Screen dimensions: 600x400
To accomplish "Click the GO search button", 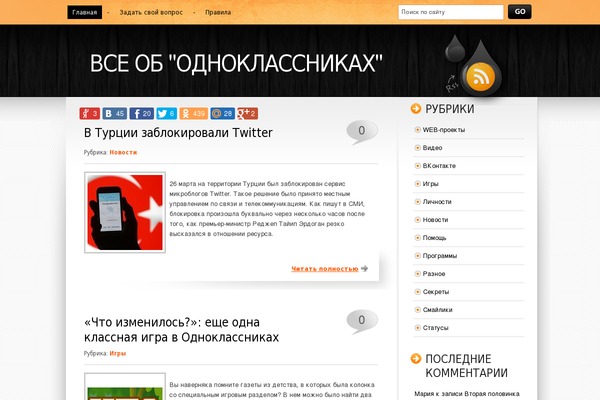I will (x=520, y=11).
